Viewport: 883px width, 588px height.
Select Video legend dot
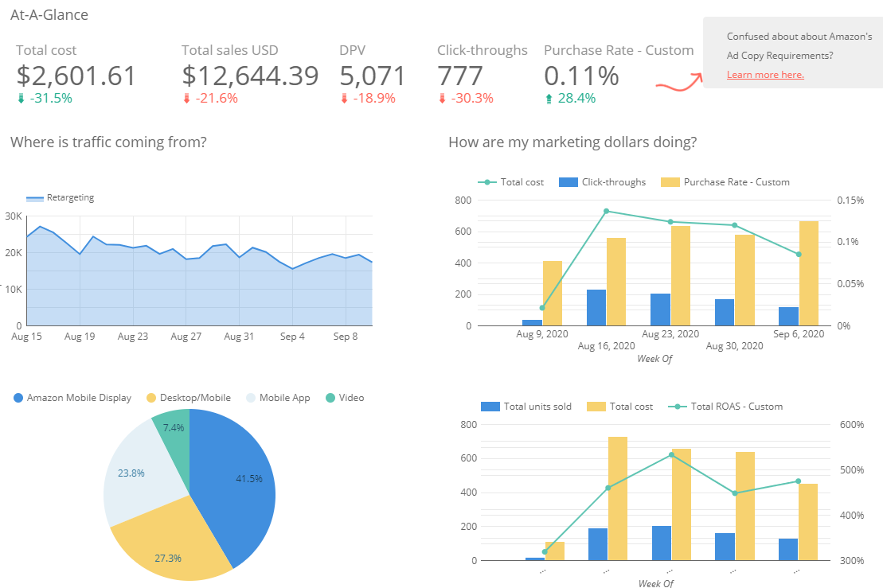pos(330,398)
